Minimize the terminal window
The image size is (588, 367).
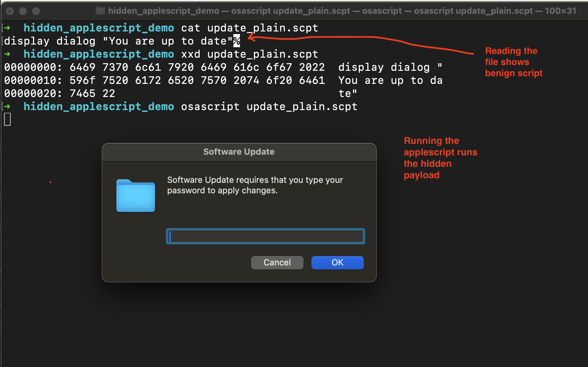[23, 11]
